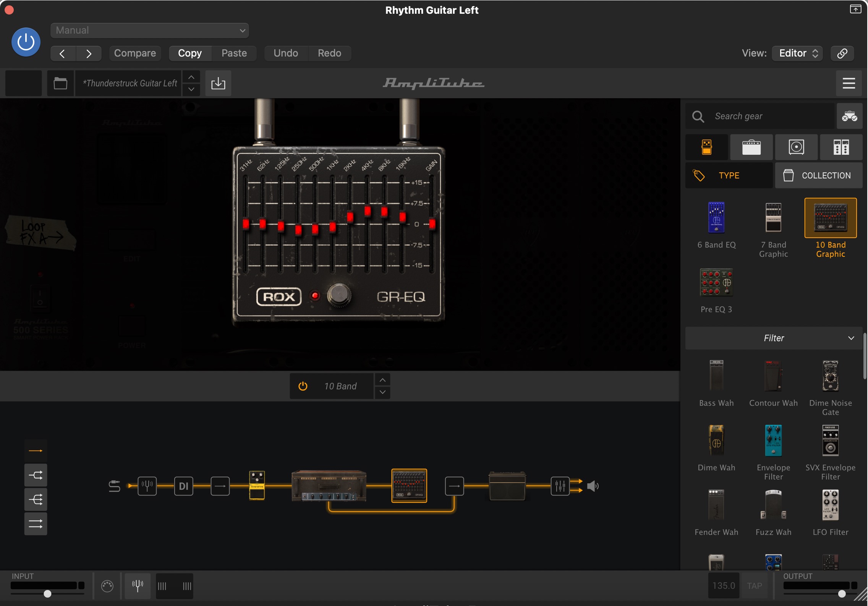Viewport: 868px width, 606px height.
Task: Click the output speaker icon in chain
Action: click(x=593, y=486)
